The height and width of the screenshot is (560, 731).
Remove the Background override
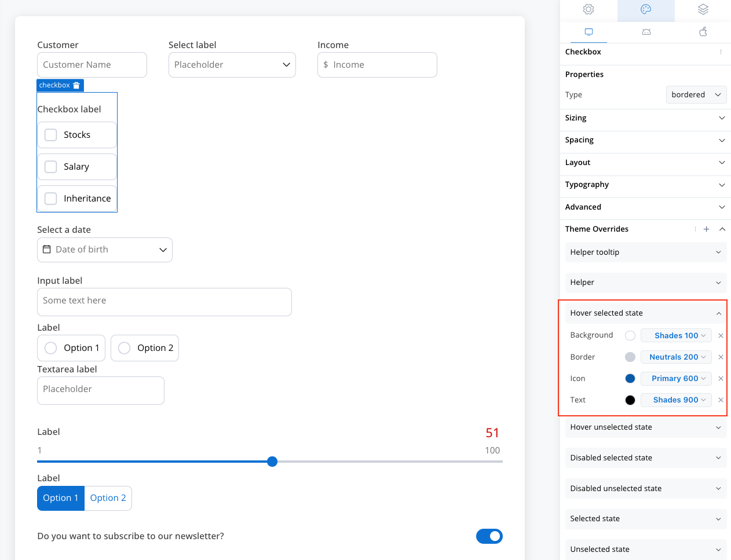(721, 336)
